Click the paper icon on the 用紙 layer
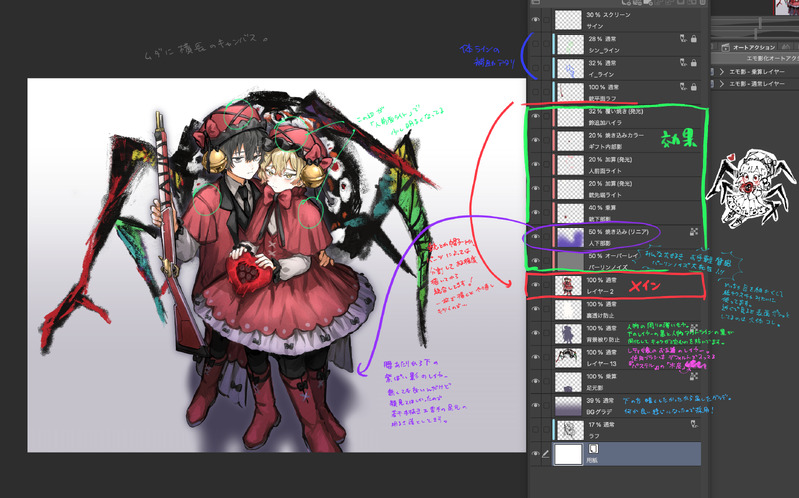 [x=593, y=449]
